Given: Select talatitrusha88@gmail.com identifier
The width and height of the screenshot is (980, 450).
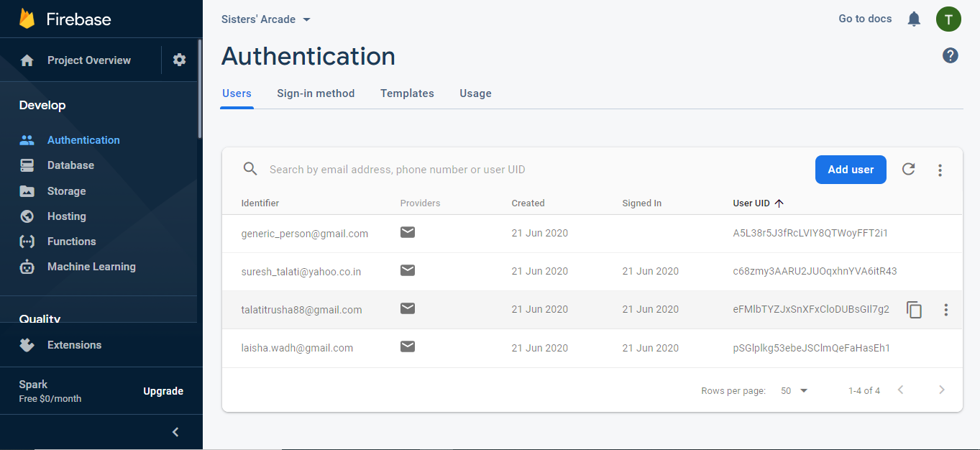Looking at the screenshot, I should [301, 310].
